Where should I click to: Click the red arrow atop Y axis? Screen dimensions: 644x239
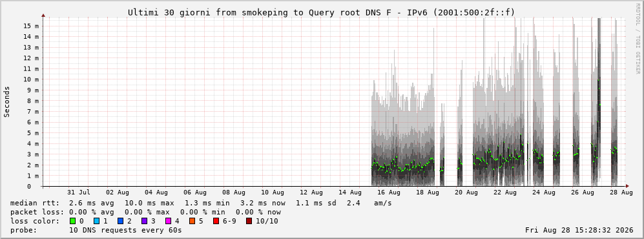pos(43,16)
